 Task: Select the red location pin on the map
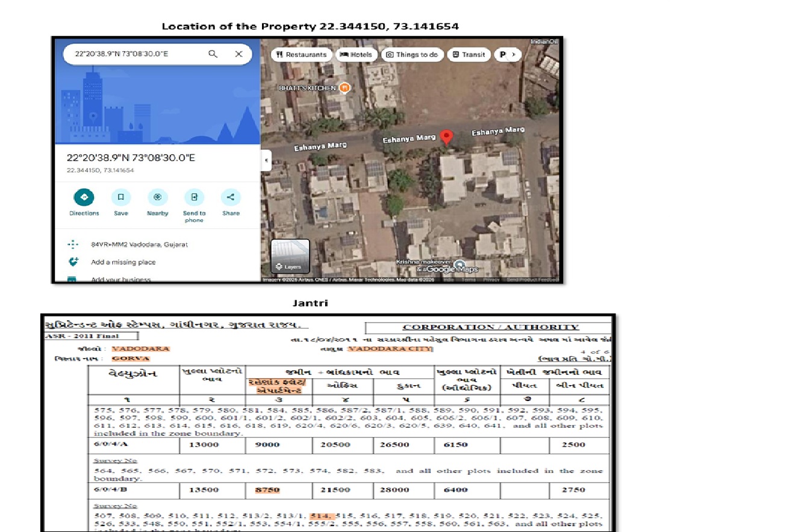[446, 137]
